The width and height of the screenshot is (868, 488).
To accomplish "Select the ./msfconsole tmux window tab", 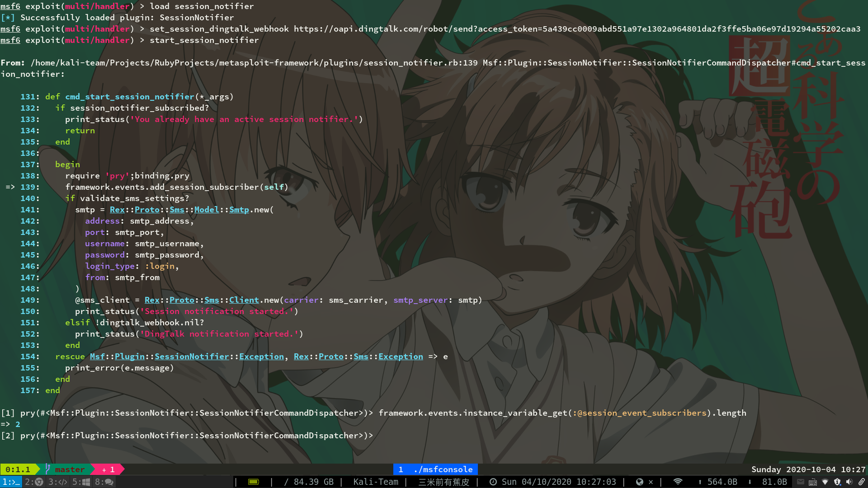I will tap(436, 469).
